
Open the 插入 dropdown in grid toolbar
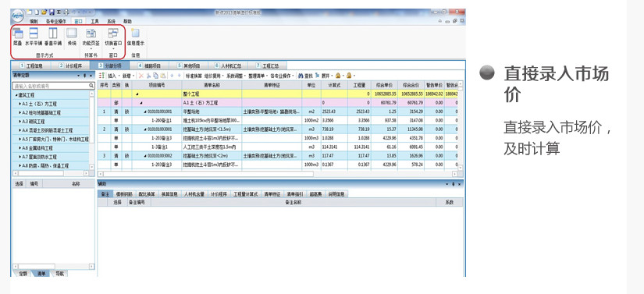(x=113, y=76)
